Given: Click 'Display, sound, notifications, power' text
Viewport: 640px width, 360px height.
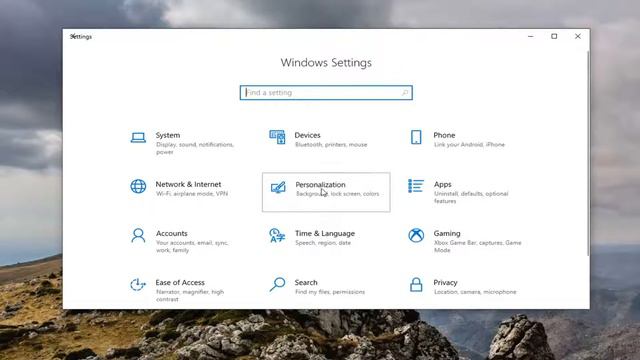Looking at the screenshot, I should (195, 148).
